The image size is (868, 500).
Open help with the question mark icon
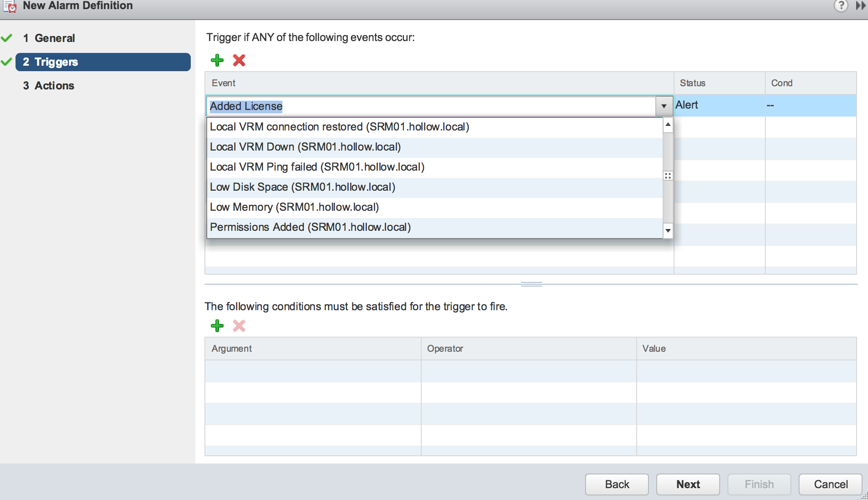point(841,6)
